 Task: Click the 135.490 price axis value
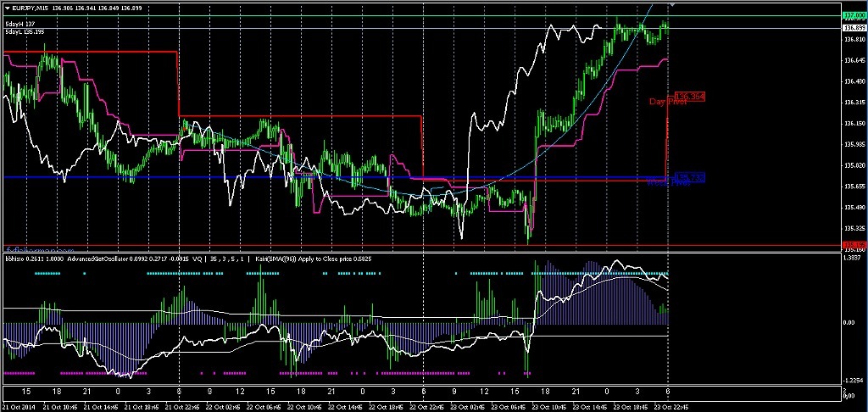click(853, 207)
